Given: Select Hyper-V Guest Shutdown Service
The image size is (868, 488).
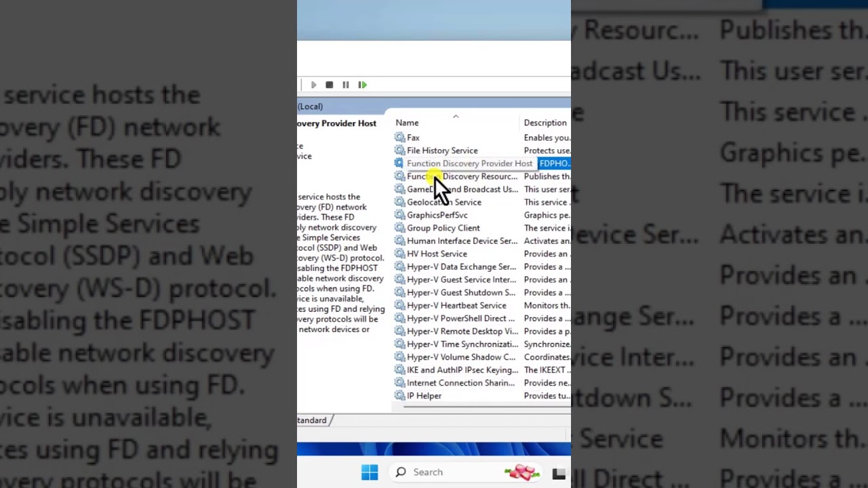Looking at the screenshot, I should point(461,292).
